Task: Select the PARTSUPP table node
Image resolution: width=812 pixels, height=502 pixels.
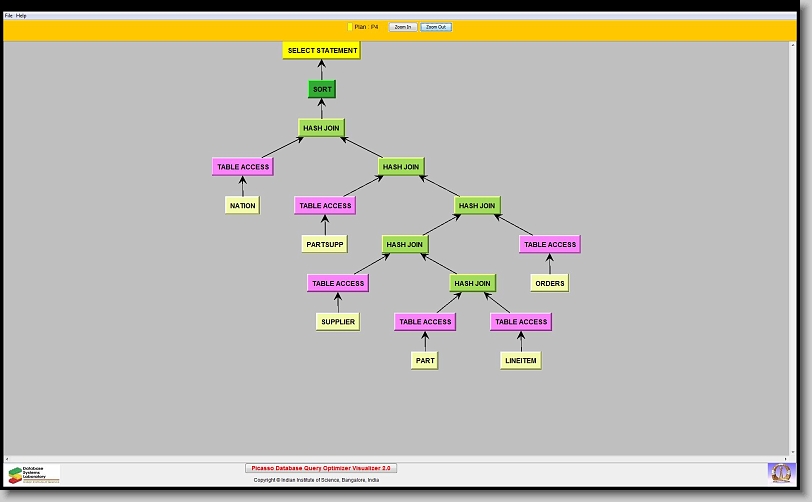Action: pyautogui.click(x=325, y=244)
